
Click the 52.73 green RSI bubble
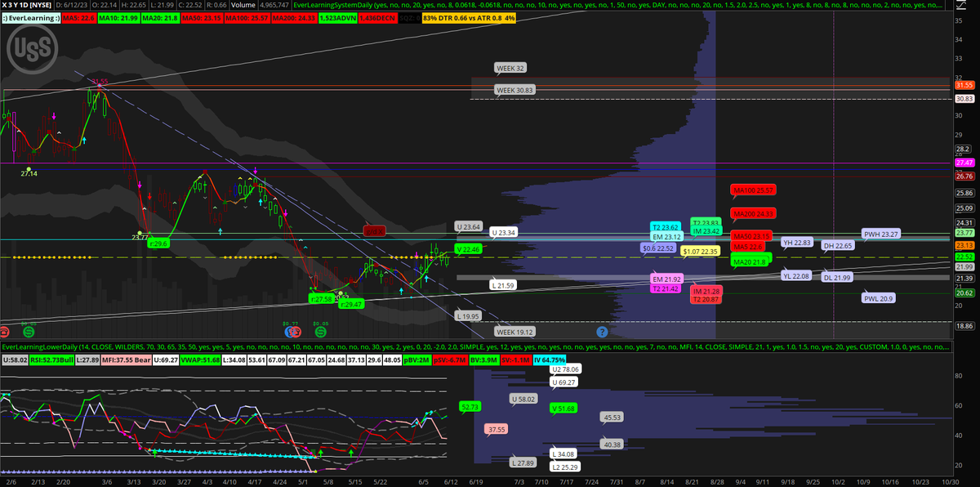point(470,405)
